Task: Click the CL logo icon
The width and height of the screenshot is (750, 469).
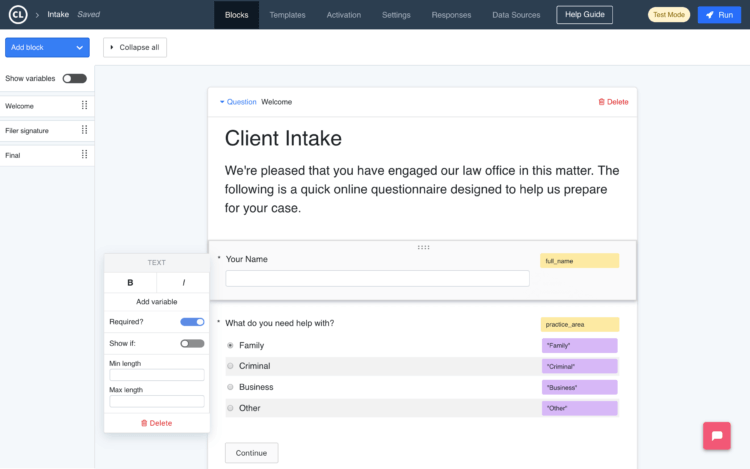Action: [x=16, y=15]
